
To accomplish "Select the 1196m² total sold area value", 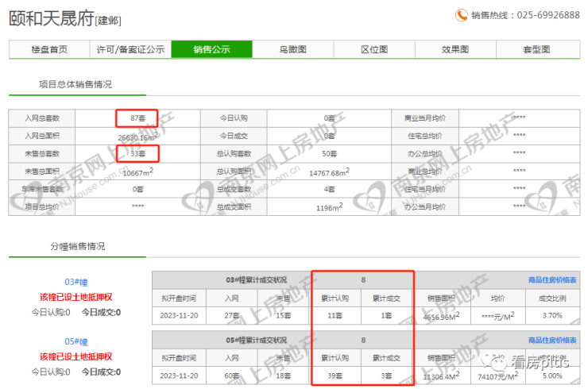I will 329,207.
